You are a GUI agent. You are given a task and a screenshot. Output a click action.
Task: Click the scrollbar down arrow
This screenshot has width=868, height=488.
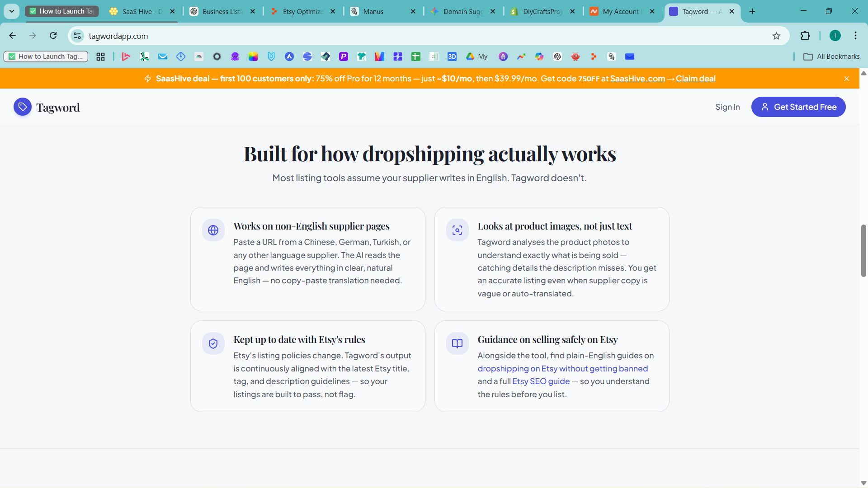pos(863,483)
